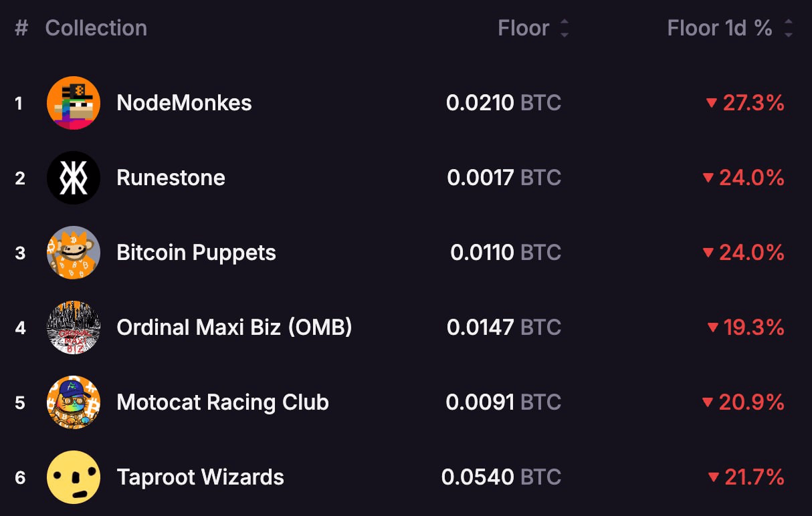Click rank number 5 beside Motocat Racing Club
This screenshot has height=516, width=812.
[20, 402]
